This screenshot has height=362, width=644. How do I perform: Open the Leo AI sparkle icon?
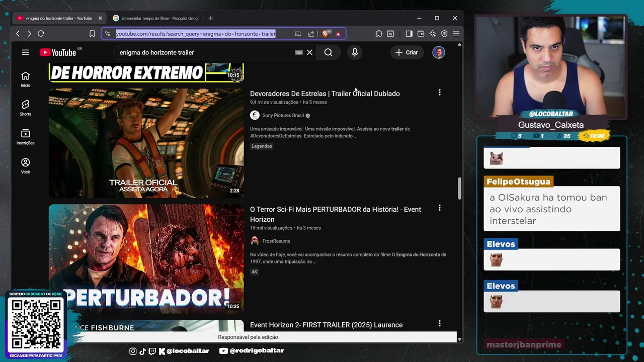coord(432,34)
